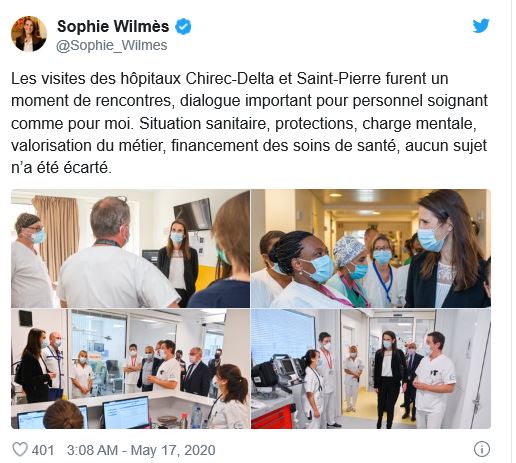Click the text line 'n'a été écarté'

tap(61, 167)
